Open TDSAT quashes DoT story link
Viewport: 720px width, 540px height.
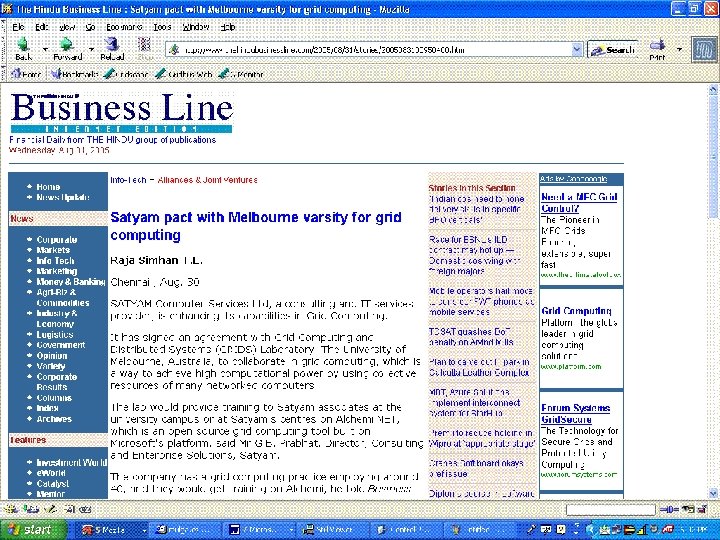click(471, 337)
